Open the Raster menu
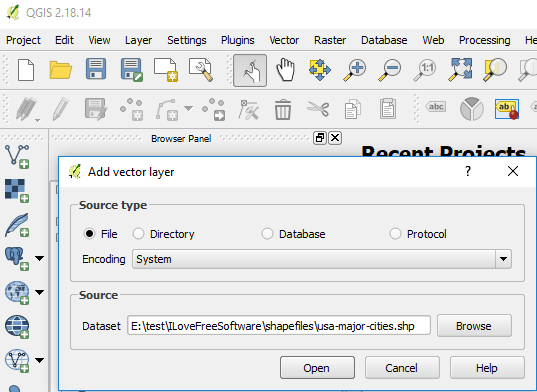The width and height of the screenshot is (537, 392). tap(330, 40)
